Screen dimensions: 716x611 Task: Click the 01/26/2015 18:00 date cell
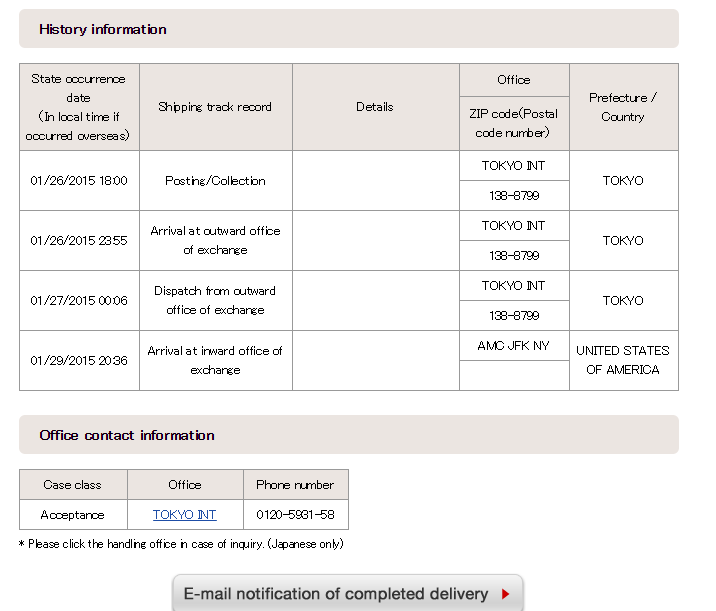click(79, 181)
